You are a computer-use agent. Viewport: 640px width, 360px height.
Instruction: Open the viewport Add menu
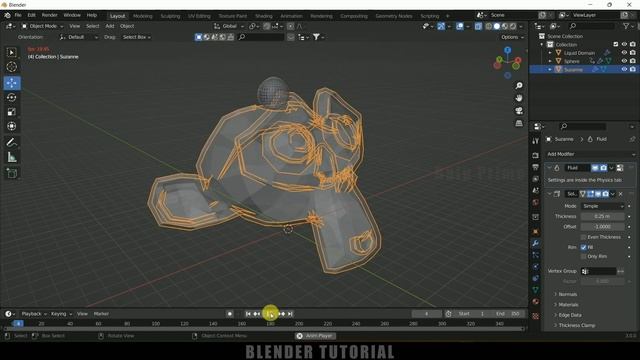point(110,26)
